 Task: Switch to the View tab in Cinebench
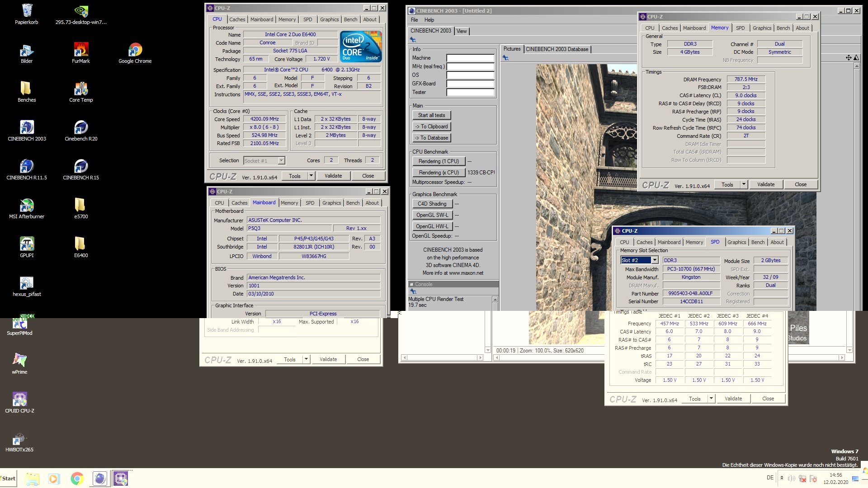coord(462,31)
